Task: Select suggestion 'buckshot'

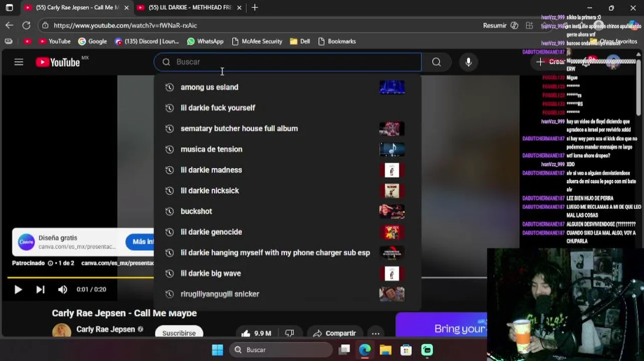Action: click(287, 211)
